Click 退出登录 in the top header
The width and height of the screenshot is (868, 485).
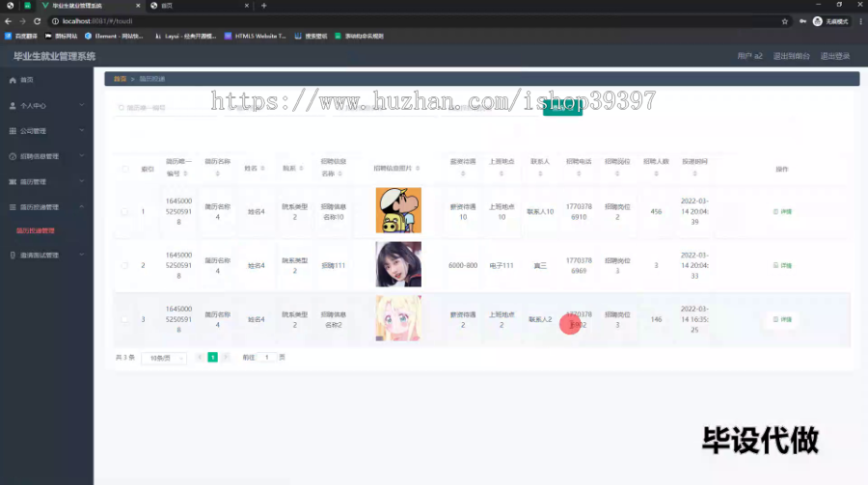(835, 56)
